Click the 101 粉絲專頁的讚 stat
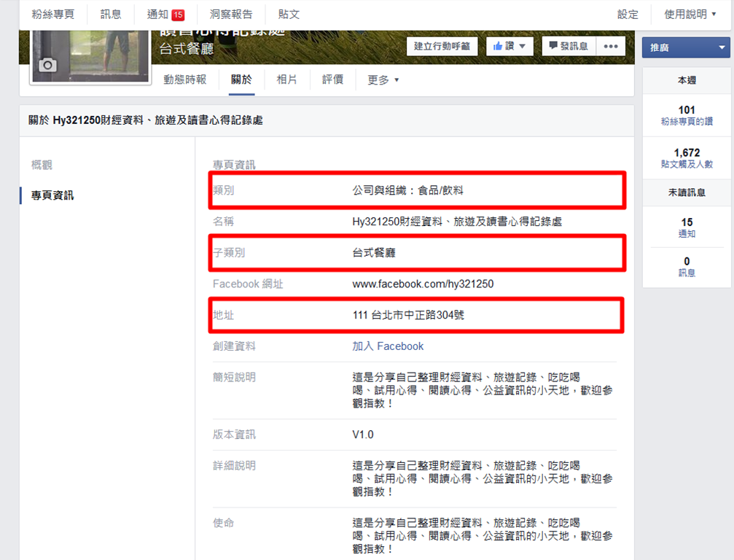Screen dimensions: 734x560 point(687,115)
